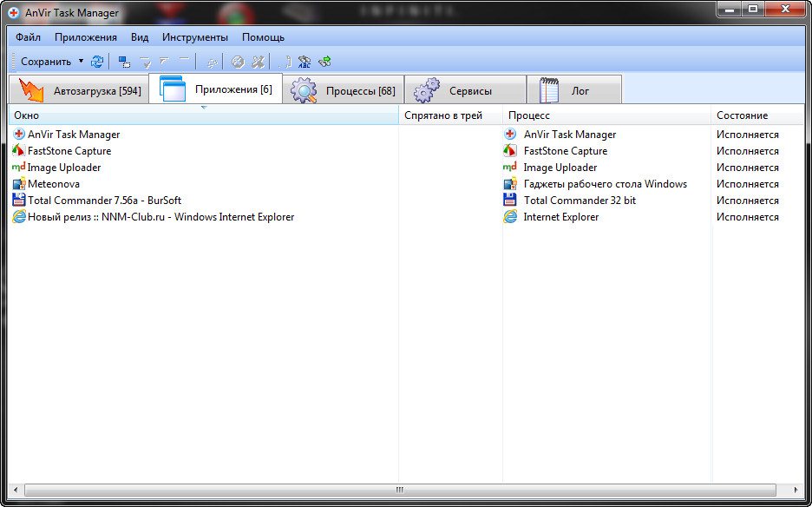Click Internet Explorer process icon

coord(510,217)
